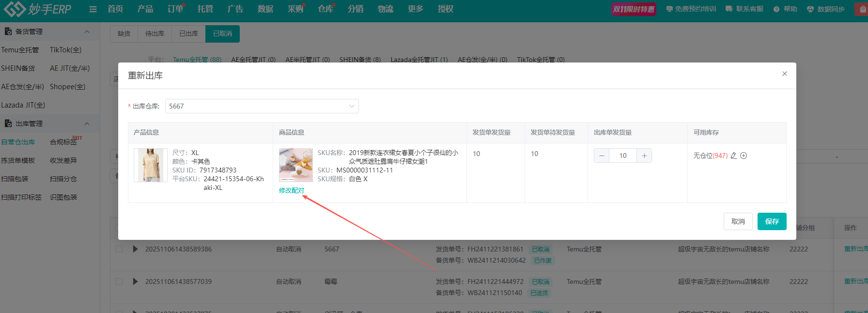Click the 保存 button
Viewport: 868px width, 313px height.
pyautogui.click(x=772, y=221)
